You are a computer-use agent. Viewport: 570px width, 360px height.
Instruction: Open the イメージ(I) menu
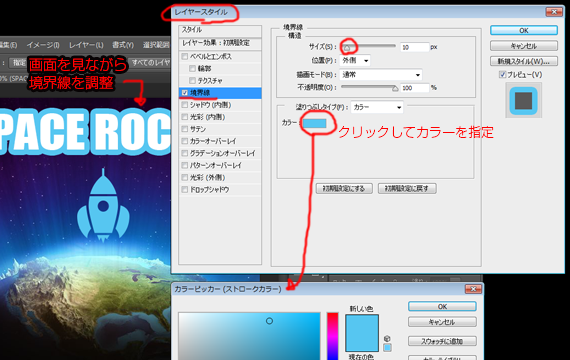[43, 45]
